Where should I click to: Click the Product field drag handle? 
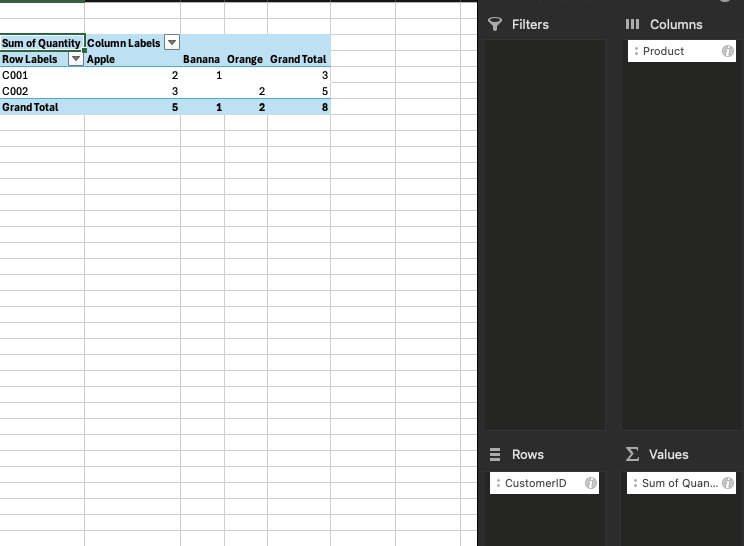tap(636, 51)
